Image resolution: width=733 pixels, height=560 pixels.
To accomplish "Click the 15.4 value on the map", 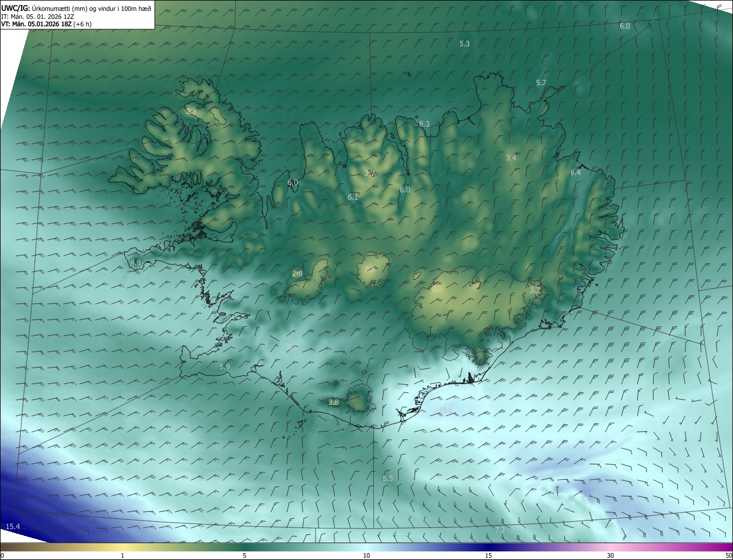I will tap(13, 526).
